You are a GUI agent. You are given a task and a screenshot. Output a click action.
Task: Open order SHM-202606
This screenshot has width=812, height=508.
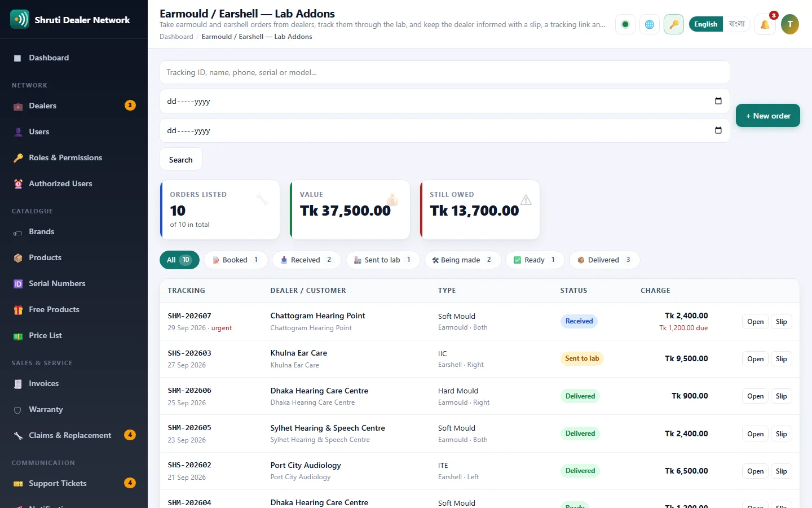[x=755, y=396]
